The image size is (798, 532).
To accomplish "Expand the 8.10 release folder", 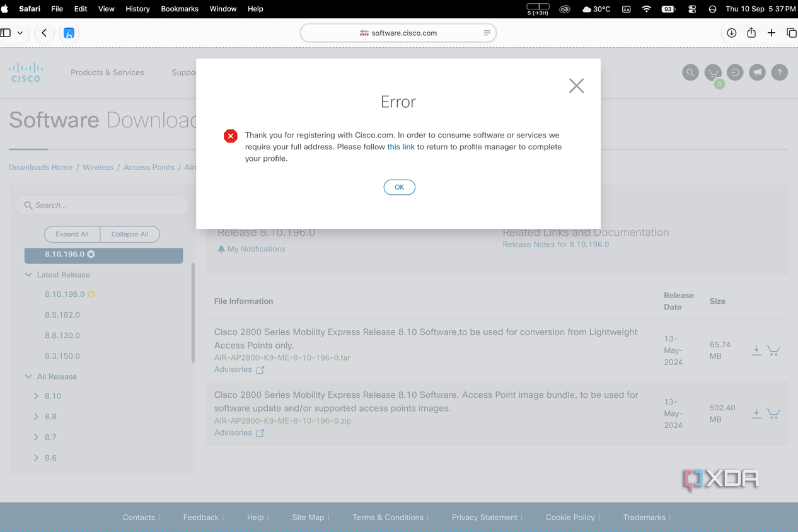I will (36, 396).
